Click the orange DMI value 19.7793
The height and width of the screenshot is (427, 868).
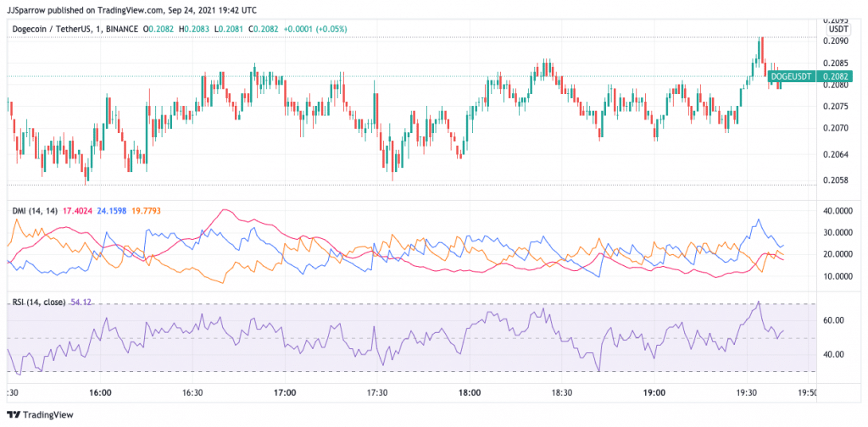point(146,211)
